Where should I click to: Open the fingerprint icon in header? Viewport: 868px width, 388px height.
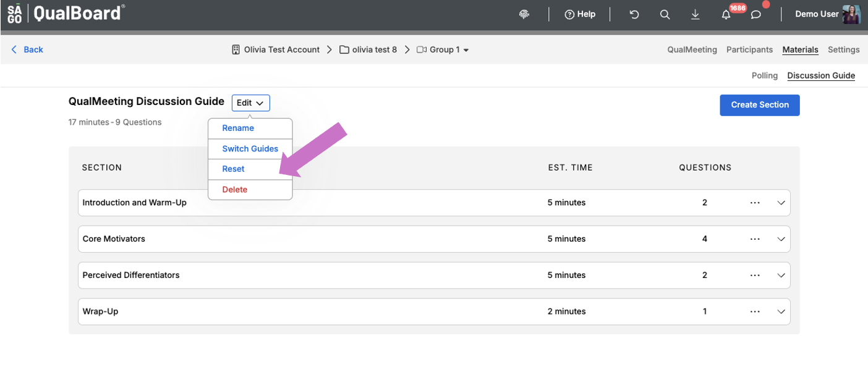tap(524, 14)
